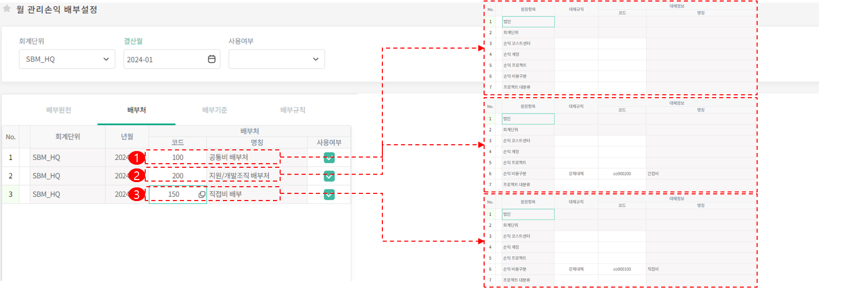Image resolution: width=868 pixels, height=288 pixels.
Task: Switch to the 배부원천 tab
Action: [59, 110]
